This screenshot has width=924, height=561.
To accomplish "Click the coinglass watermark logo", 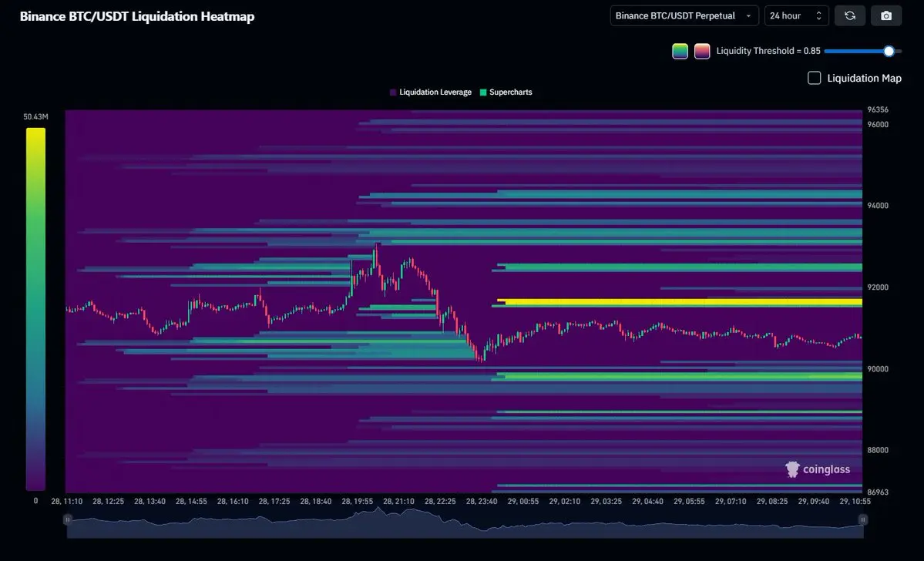I will [818, 469].
